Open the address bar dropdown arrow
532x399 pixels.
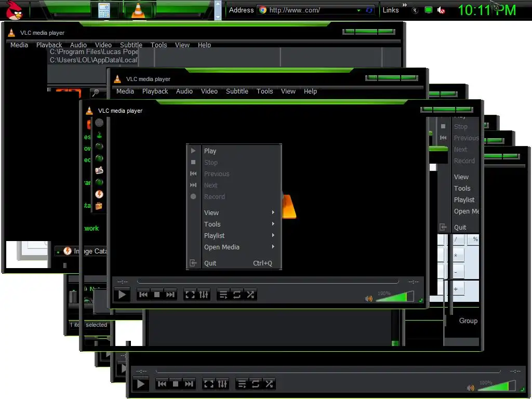pos(358,10)
